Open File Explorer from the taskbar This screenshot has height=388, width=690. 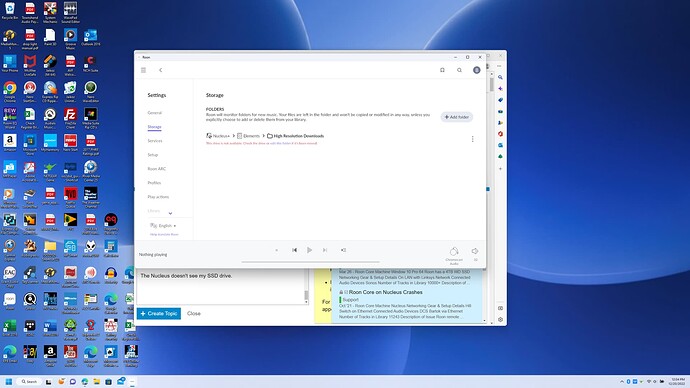pos(96,381)
